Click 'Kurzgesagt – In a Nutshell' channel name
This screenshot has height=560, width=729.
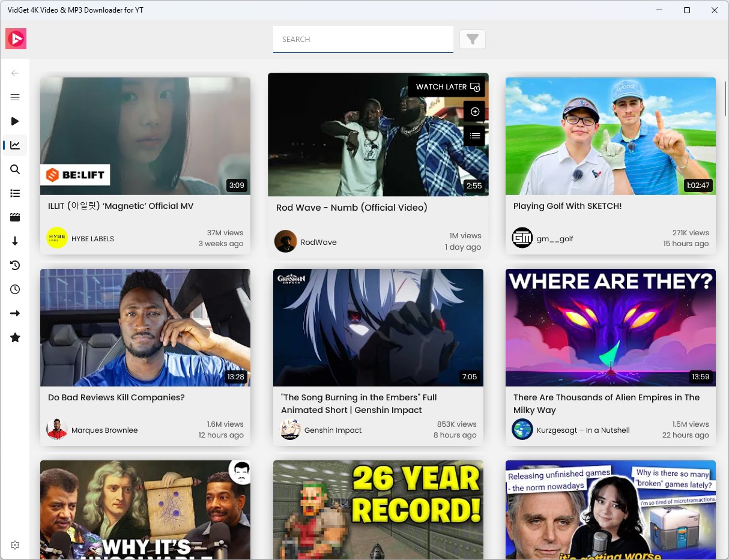pos(583,430)
